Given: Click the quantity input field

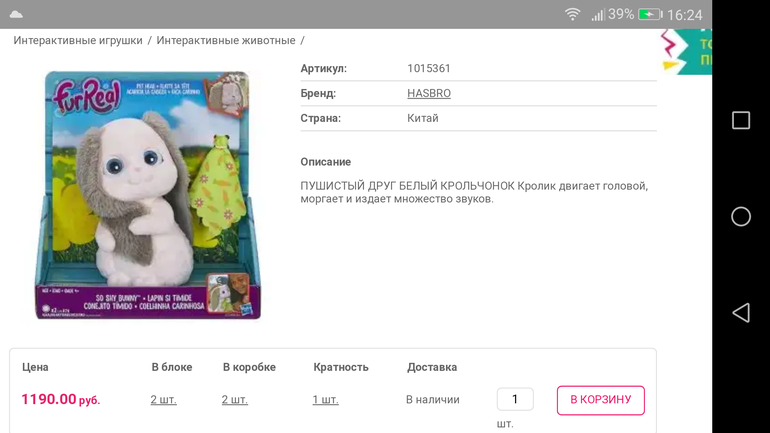Looking at the screenshot, I should click(x=515, y=399).
